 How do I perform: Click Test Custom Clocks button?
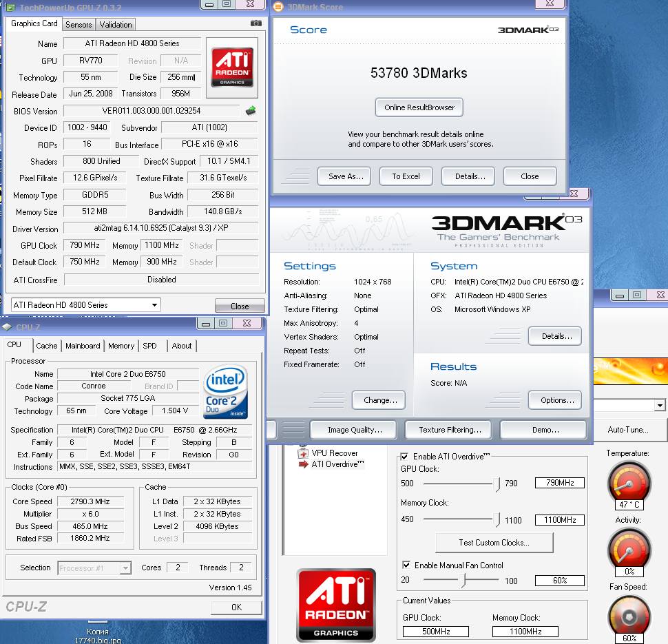coord(494,543)
